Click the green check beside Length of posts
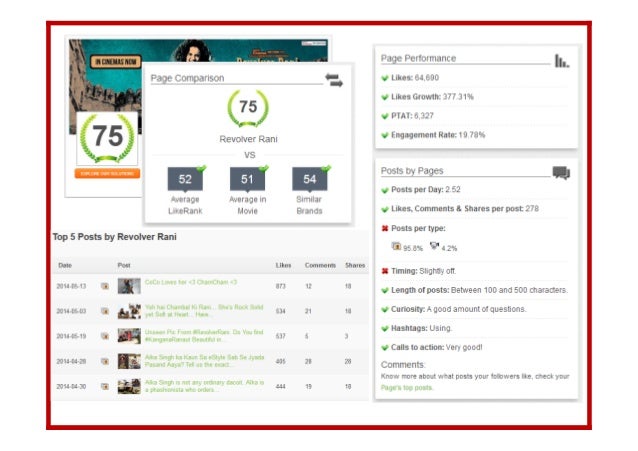638x451 pixels. [x=385, y=290]
